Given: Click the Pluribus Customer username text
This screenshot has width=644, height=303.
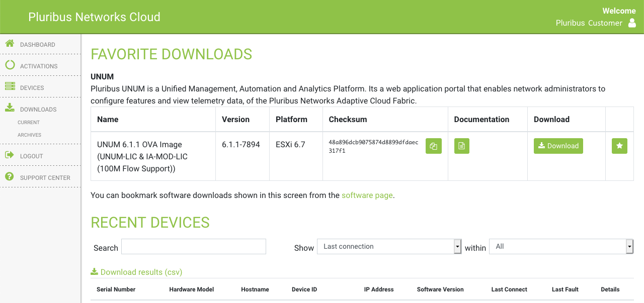Looking at the screenshot, I should click(x=589, y=23).
